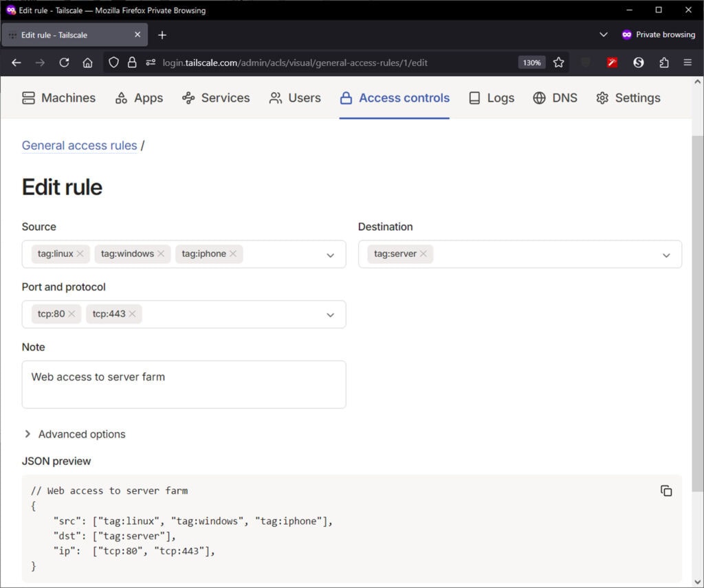Remove tcp:443 from Port and protocol
This screenshot has width=704, height=588.
(132, 313)
